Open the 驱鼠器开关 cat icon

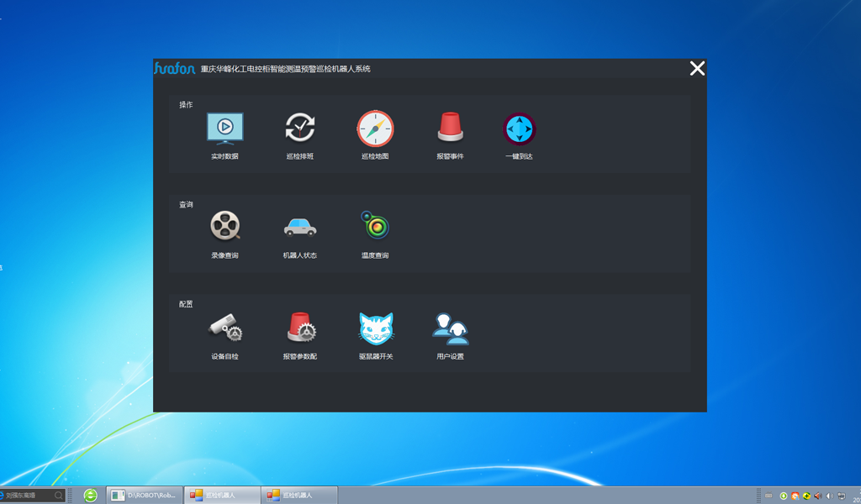pos(376,328)
